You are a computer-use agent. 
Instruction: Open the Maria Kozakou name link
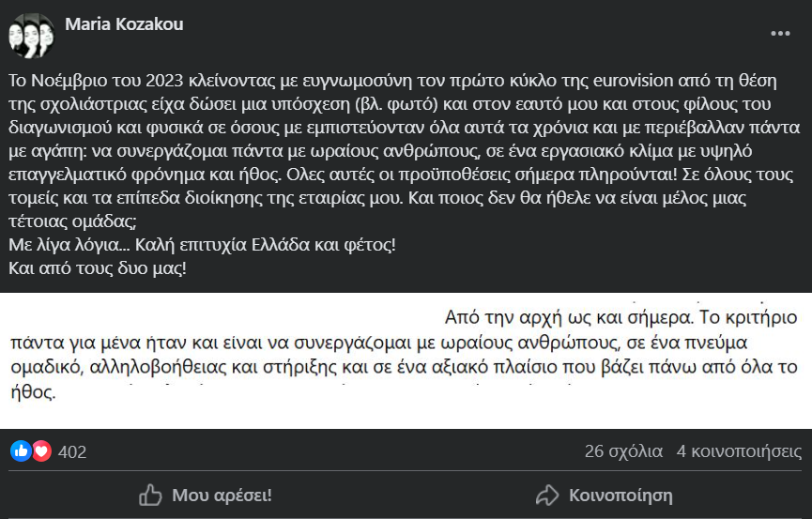tap(124, 24)
